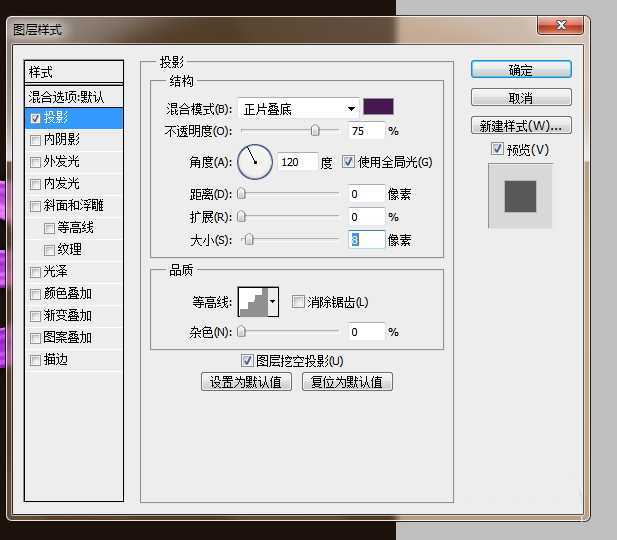Toggle the 使用全局光 global light checkbox

(349, 162)
